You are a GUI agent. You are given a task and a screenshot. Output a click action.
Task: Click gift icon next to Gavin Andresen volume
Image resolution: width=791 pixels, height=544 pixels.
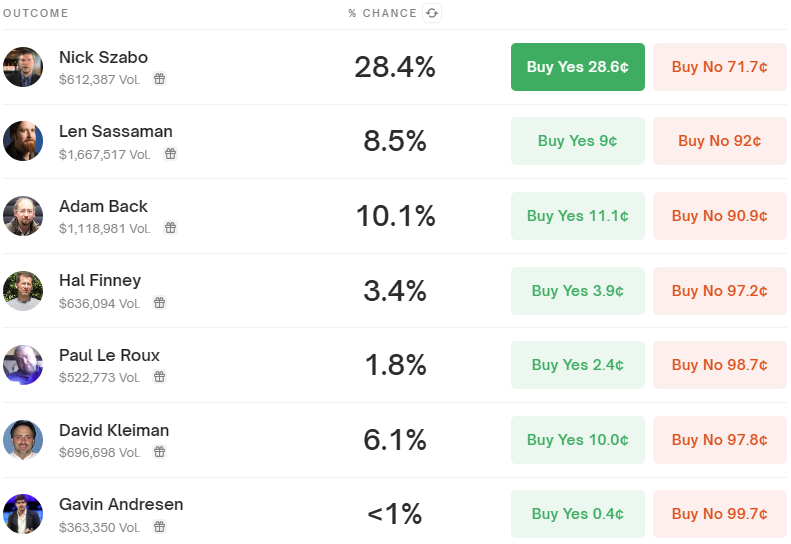(160, 526)
